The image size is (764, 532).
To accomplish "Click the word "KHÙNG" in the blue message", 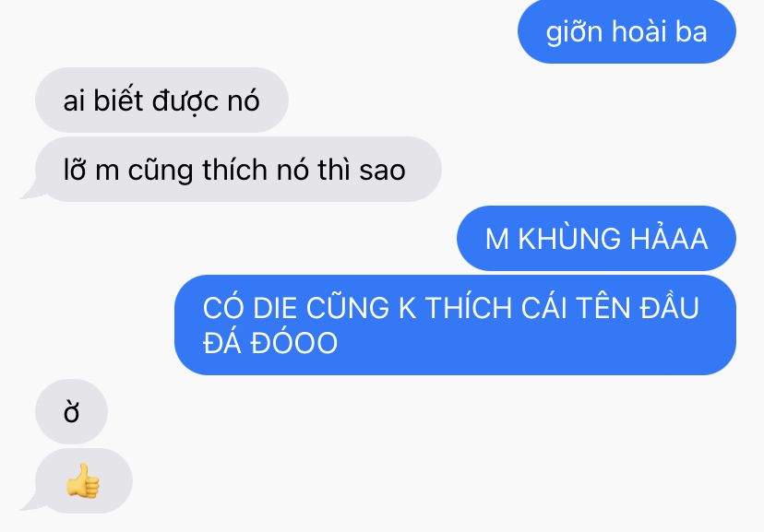I will (569, 239).
